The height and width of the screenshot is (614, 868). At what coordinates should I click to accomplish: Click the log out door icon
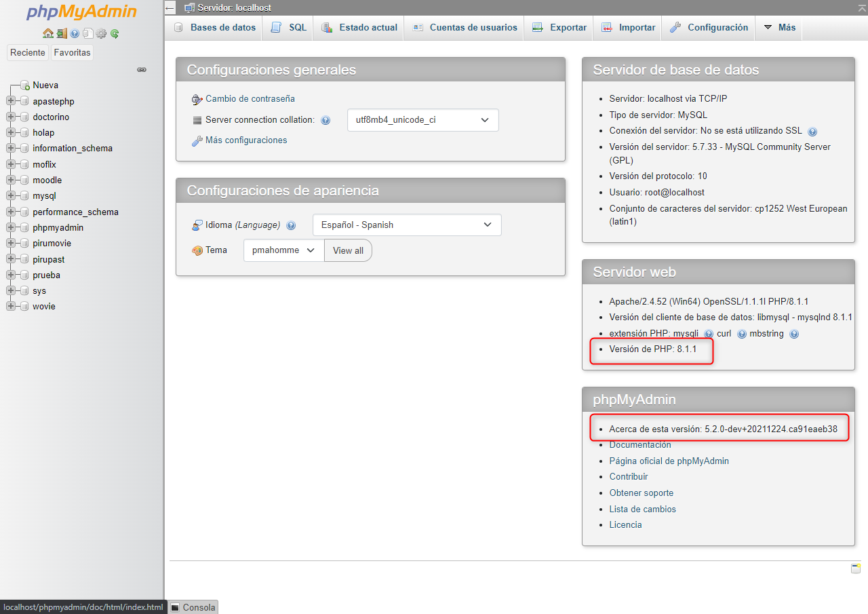(62, 33)
